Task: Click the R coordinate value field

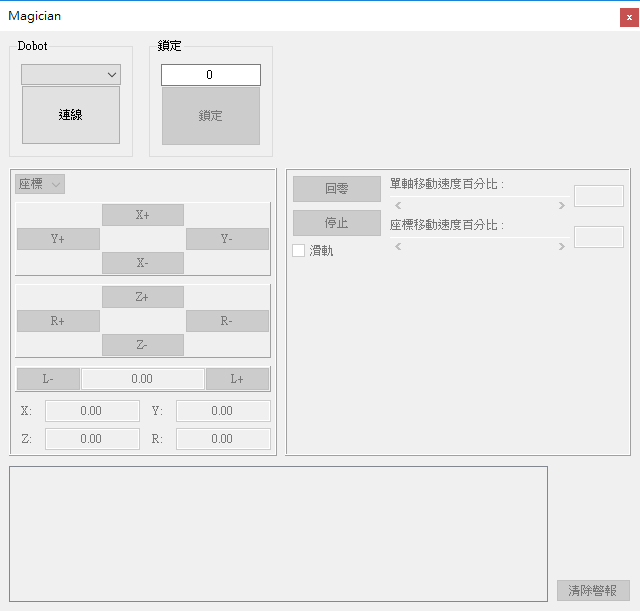Action: [223, 439]
